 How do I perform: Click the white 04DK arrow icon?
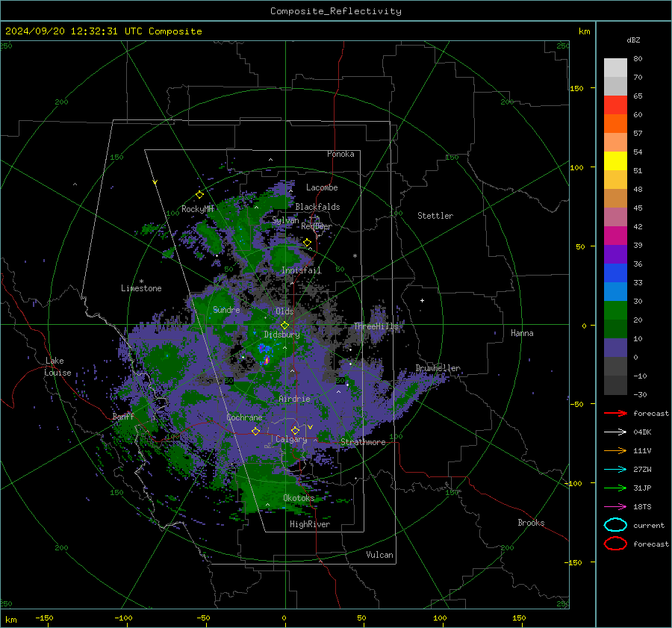pyautogui.click(x=615, y=432)
